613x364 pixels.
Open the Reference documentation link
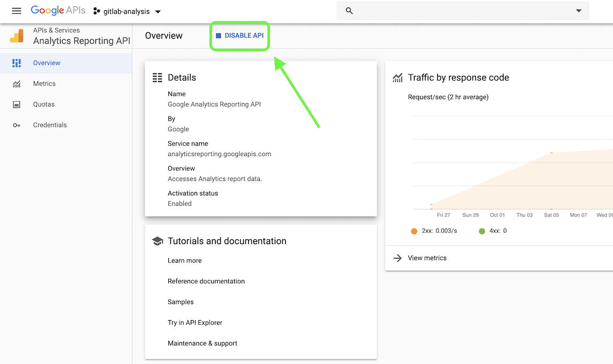[206, 281]
